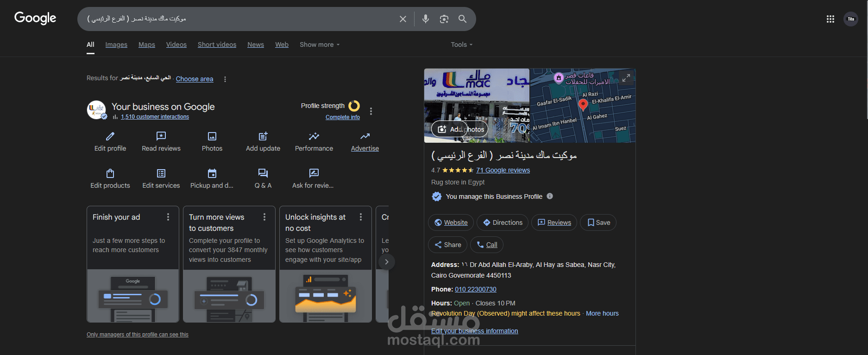Open Edit products bag icon
The height and width of the screenshot is (355, 868).
point(110,173)
